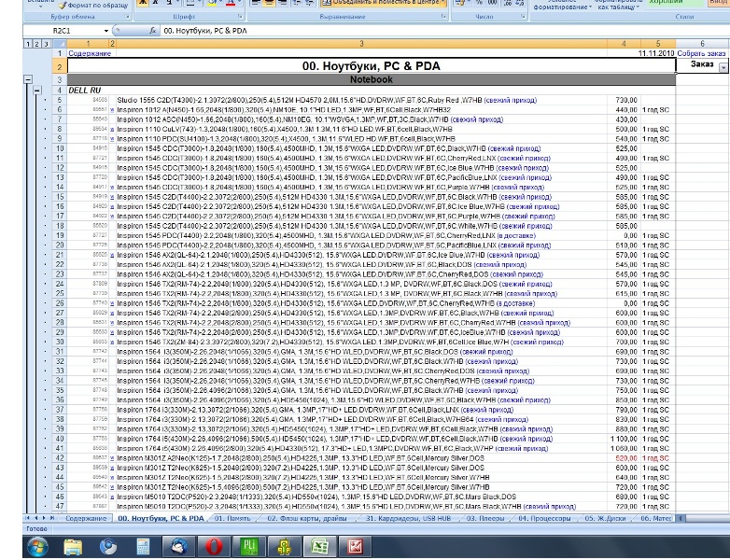Open the 31. Кардридеры, USB HUB tab
Image resolution: width=730 pixels, height=560 pixels.
[x=408, y=518]
